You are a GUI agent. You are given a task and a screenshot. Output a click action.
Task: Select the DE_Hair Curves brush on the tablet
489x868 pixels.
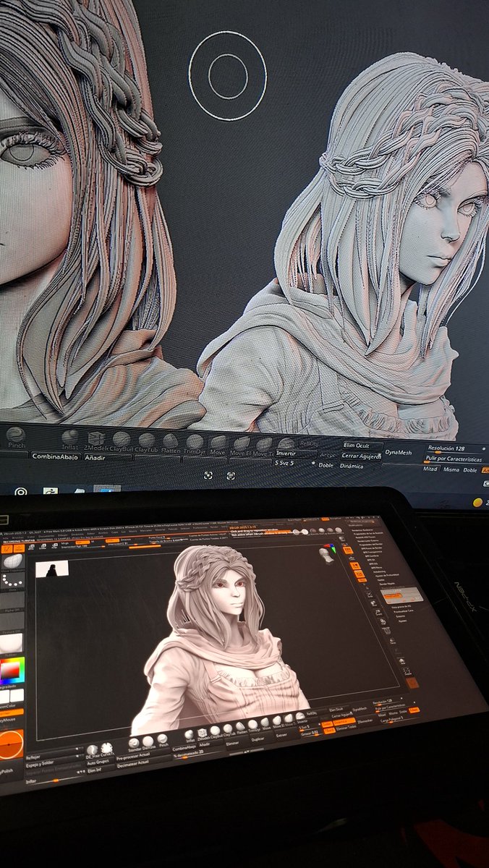tap(93, 749)
